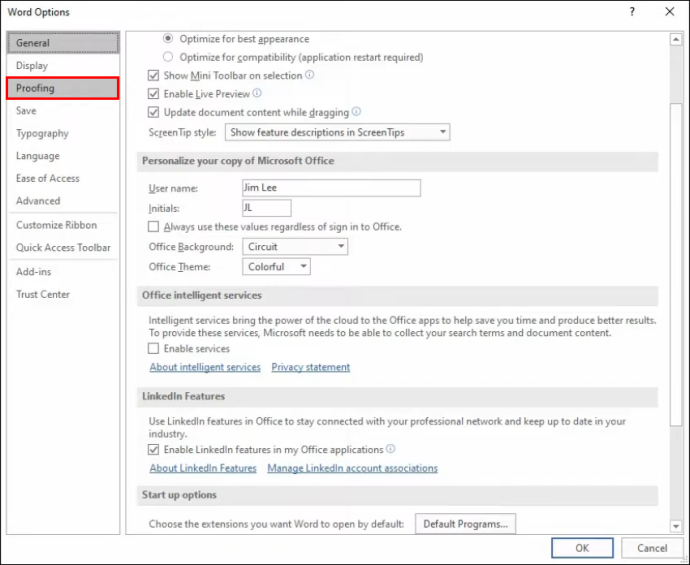Click the vertical scrollbar thumb
This screenshot has width=690, height=565.
(675, 264)
